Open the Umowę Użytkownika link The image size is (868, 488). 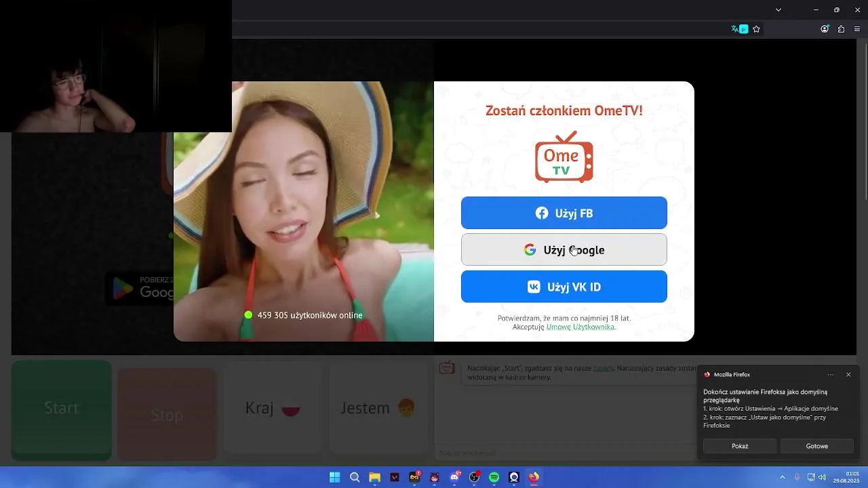[580, 327]
